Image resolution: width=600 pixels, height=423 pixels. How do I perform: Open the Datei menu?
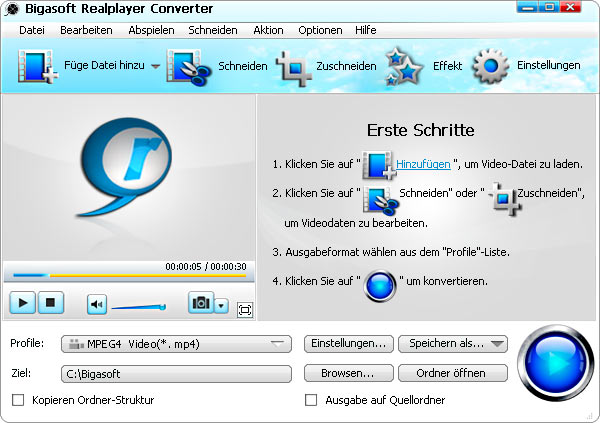(x=32, y=30)
